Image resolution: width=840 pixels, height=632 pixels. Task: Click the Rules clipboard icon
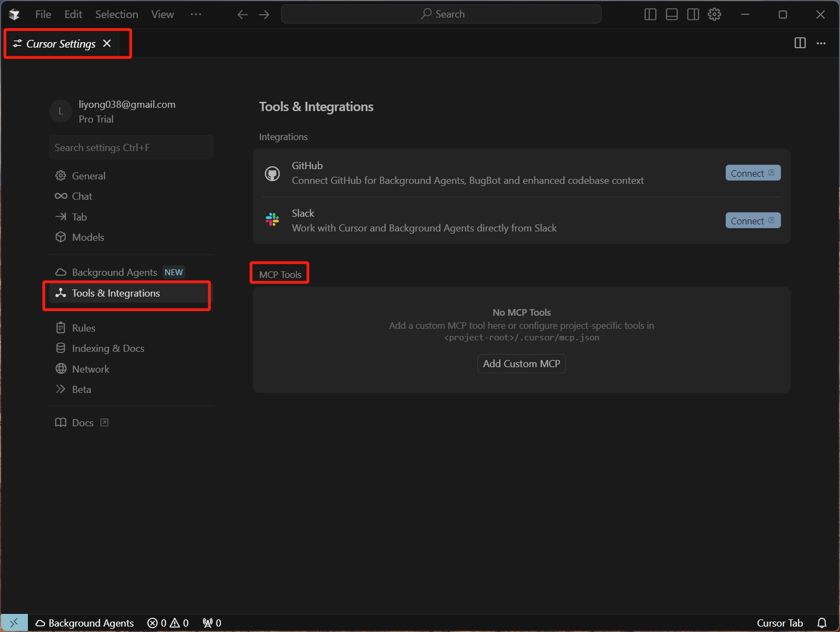[61, 328]
